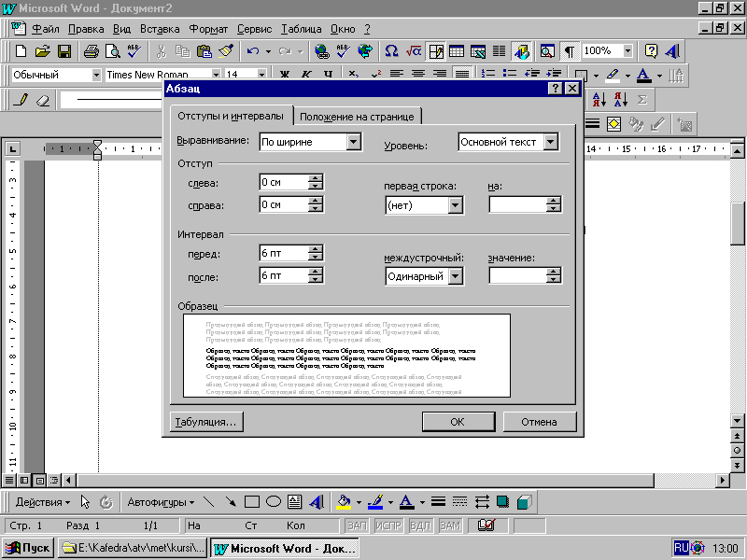Open the Сервис menu
The image size is (747, 560).
(x=254, y=29)
